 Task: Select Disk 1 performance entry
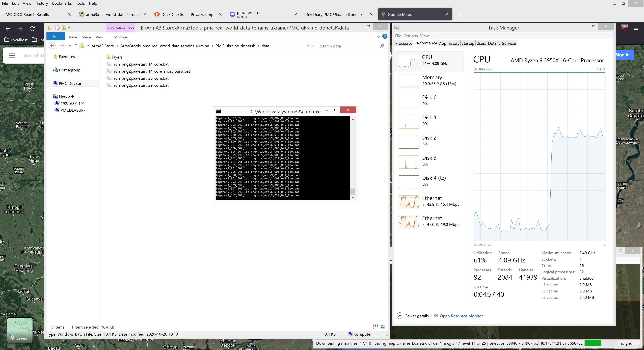click(430, 121)
